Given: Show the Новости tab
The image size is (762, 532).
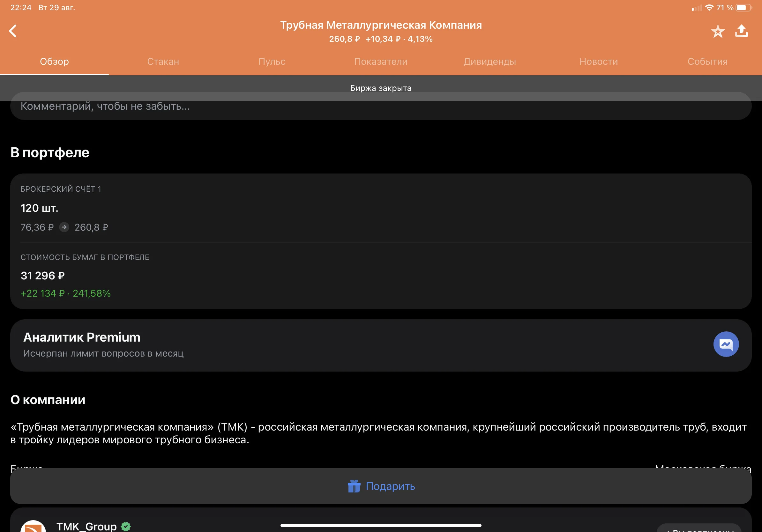Looking at the screenshot, I should click(x=599, y=61).
